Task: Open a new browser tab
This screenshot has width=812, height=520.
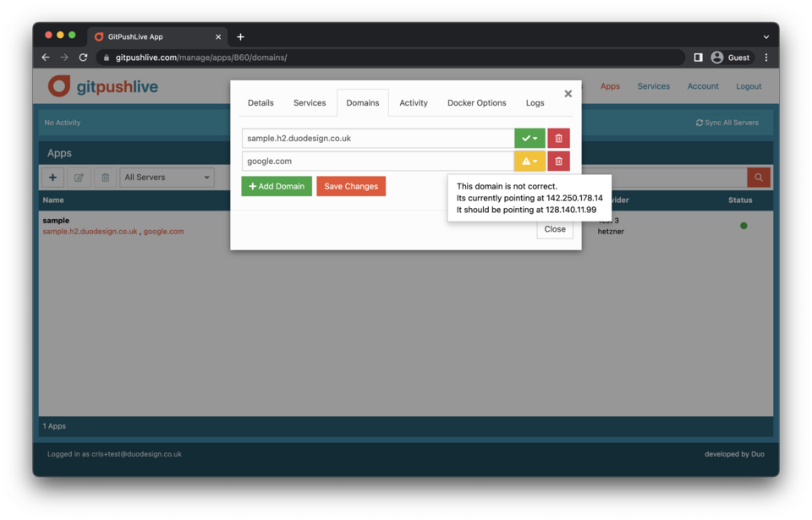Action: [240, 36]
